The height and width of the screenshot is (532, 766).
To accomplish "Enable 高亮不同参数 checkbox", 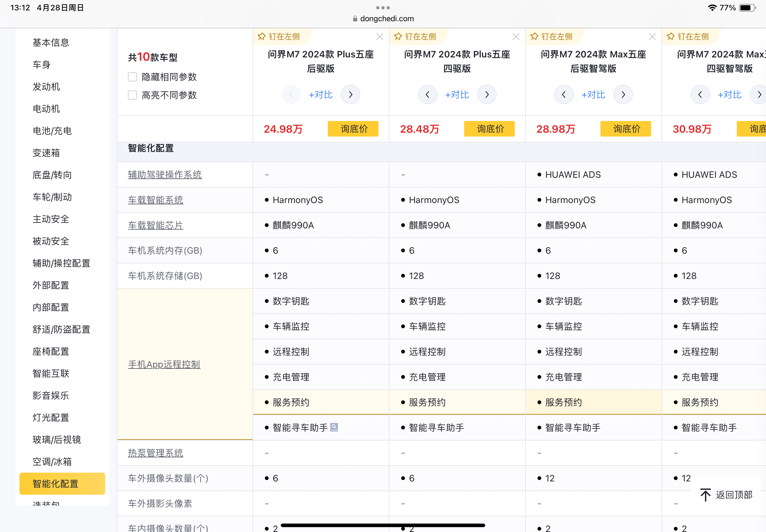I will click(132, 95).
